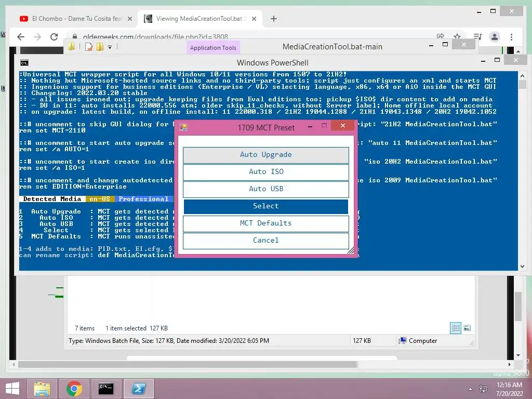Choose the Auto ISO preset button

coord(265,172)
